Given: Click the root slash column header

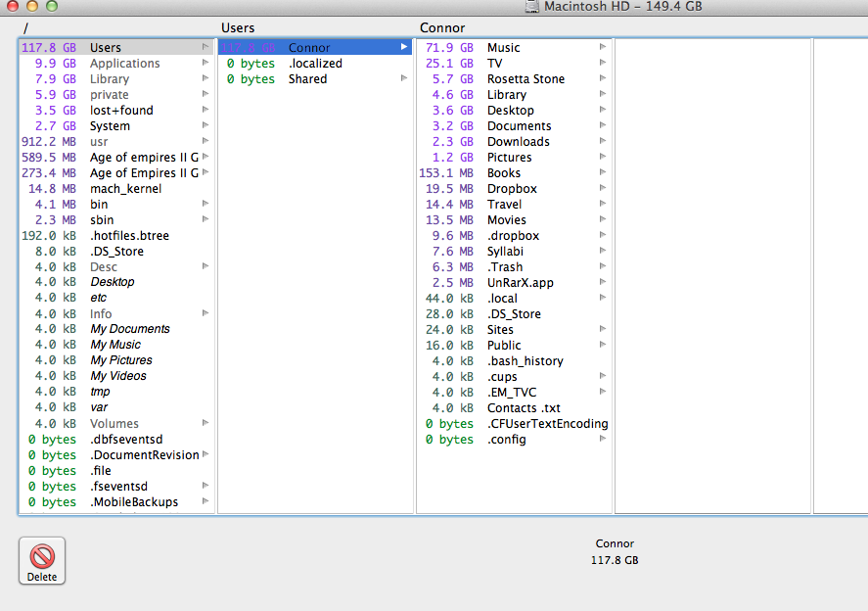Looking at the screenshot, I should (x=25, y=27).
